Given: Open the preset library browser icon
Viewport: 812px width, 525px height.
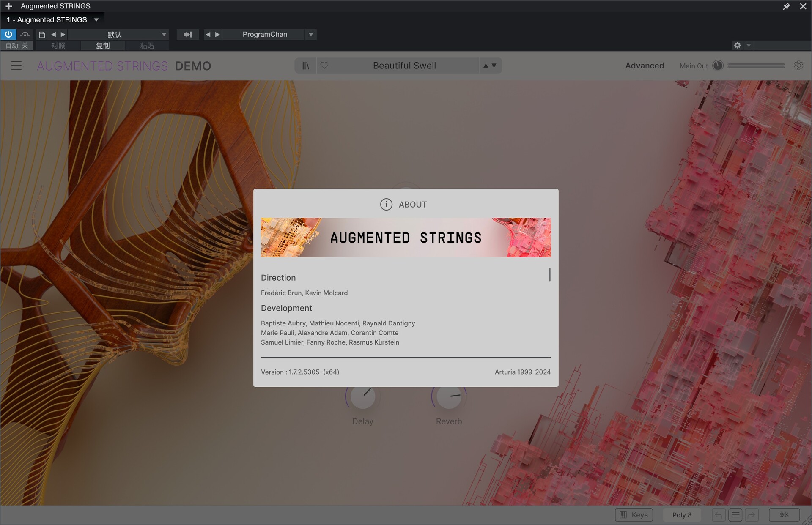Looking at the screenshot, I should point(305,66).
